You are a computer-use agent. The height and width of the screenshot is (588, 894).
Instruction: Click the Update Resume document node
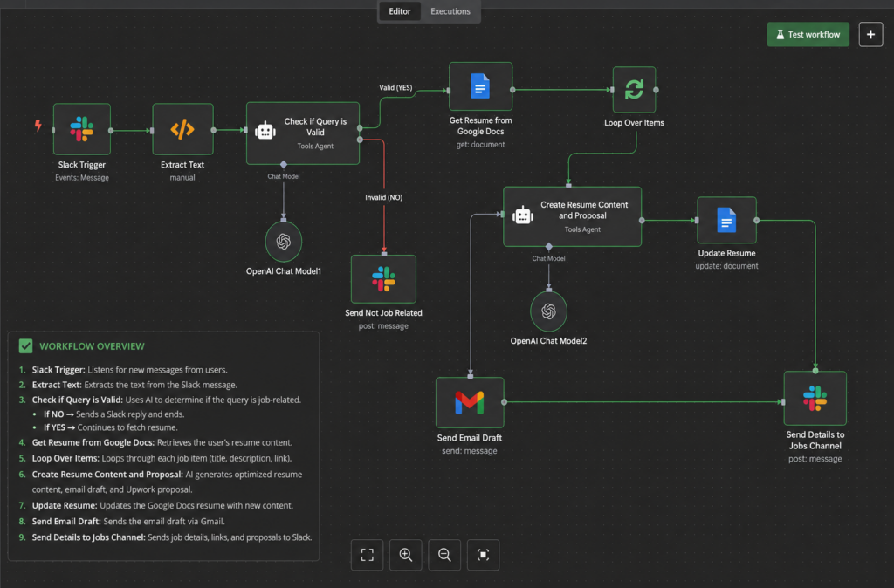tap(726, 220)
